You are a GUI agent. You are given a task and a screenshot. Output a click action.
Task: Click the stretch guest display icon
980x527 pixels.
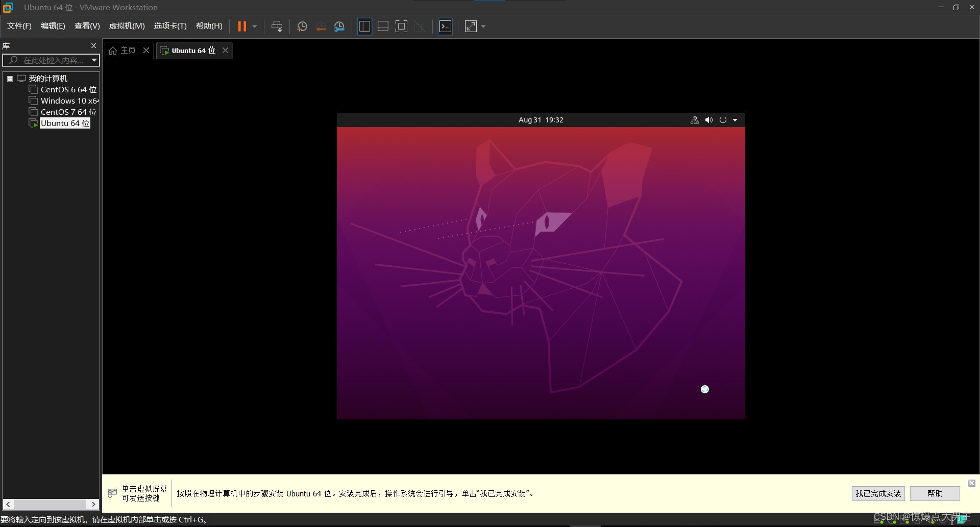coord(471,27)
